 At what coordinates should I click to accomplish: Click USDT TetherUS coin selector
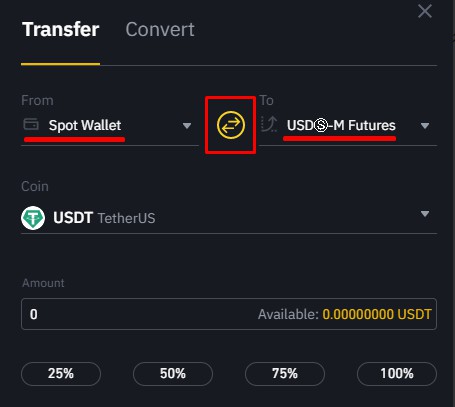pos(229,218)
